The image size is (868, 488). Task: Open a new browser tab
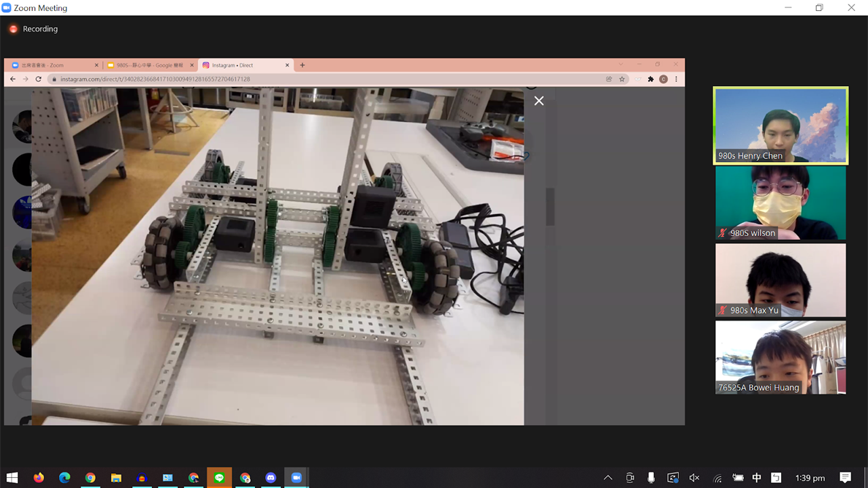point(302,65)
